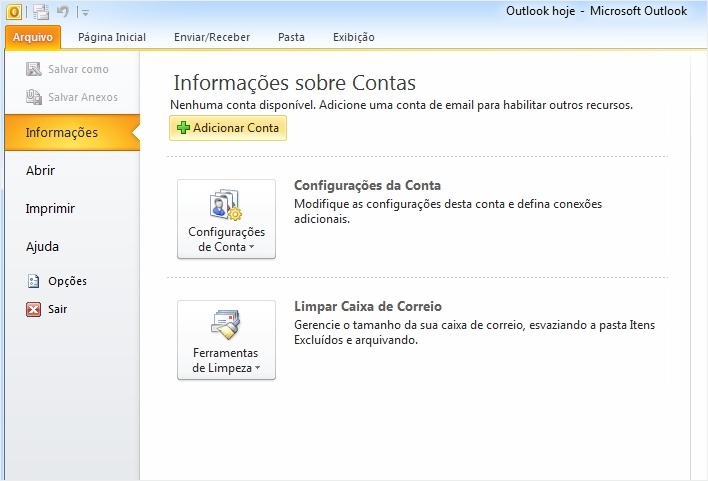Click the Send/Receive All Folders quick access icon
The width and height of the screenshot is (708, 481).
click(x=40, y=12)
